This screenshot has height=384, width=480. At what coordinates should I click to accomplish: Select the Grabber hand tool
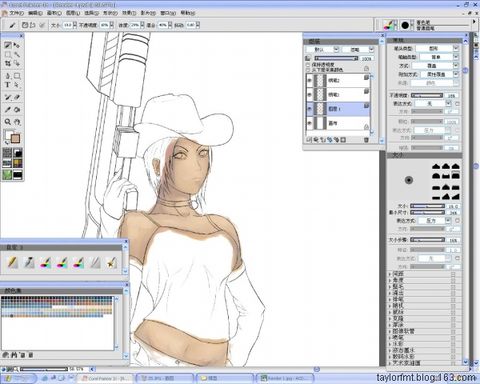pos(17,122)
